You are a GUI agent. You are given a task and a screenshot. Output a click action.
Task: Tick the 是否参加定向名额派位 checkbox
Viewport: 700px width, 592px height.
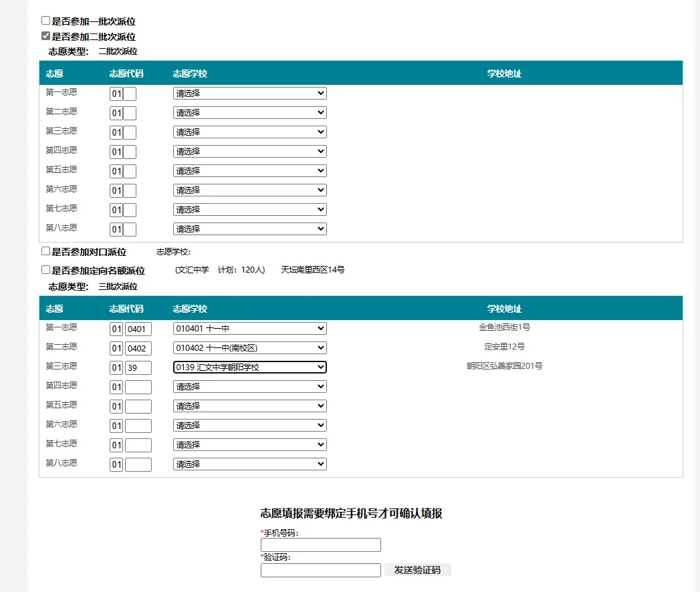[x=45, y=269]
